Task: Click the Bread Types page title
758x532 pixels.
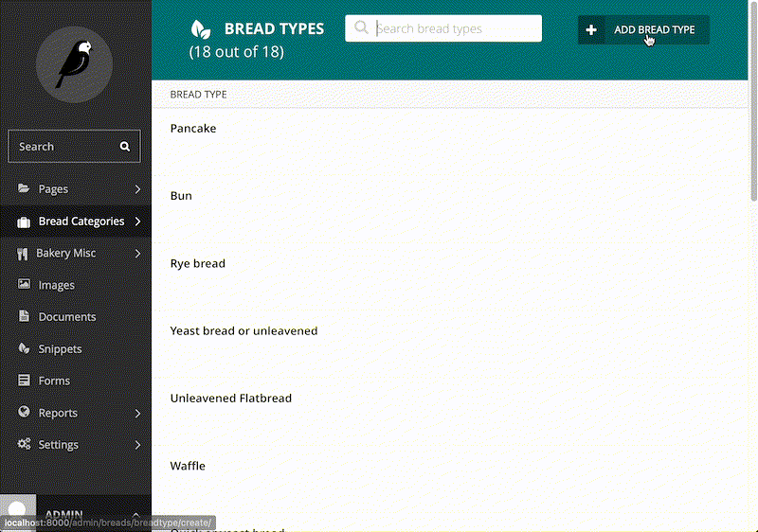Action: click(x=274, y=29)
